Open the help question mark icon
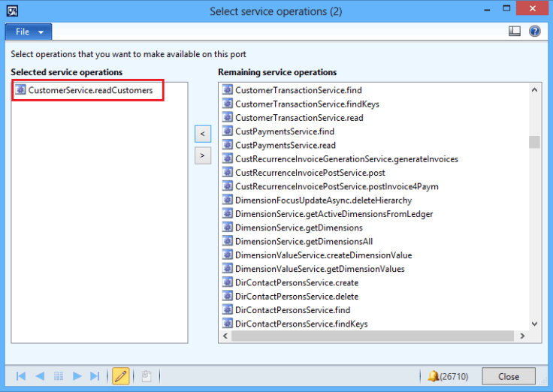Image resolution: width=553 pixels, height=392 pixels. (535, 32)
